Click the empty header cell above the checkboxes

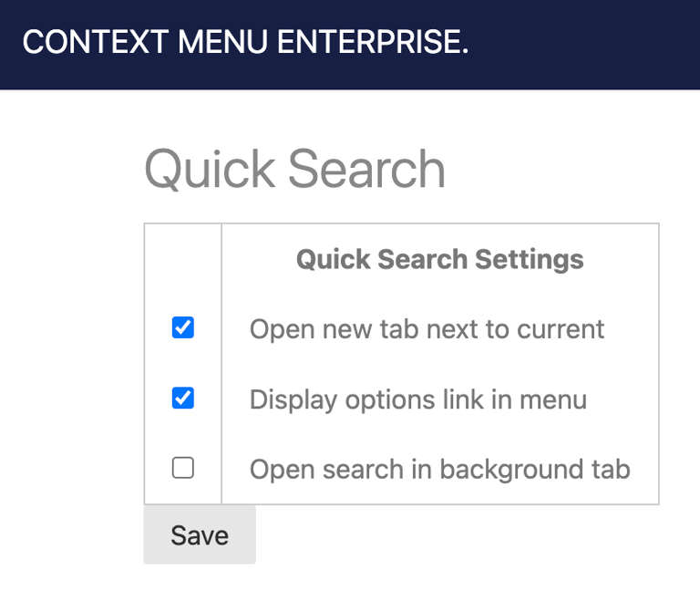[x=183, y=259]
